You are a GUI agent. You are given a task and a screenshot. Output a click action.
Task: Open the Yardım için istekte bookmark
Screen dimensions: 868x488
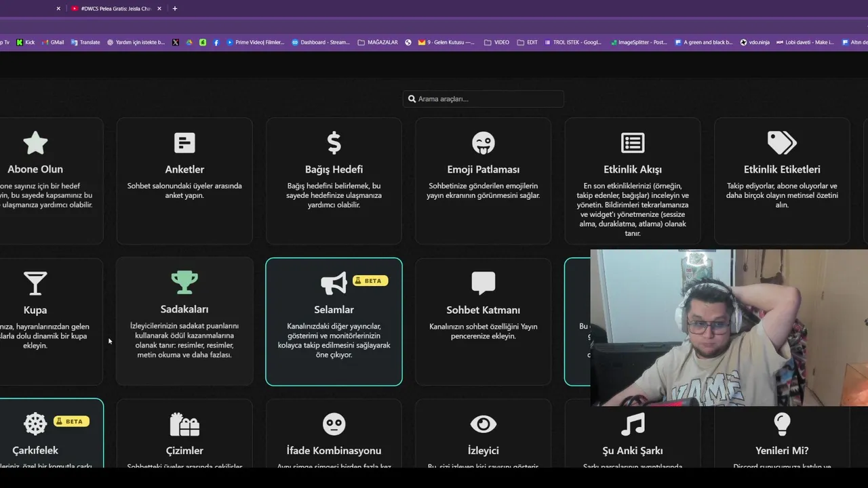[x=136, y=42]
